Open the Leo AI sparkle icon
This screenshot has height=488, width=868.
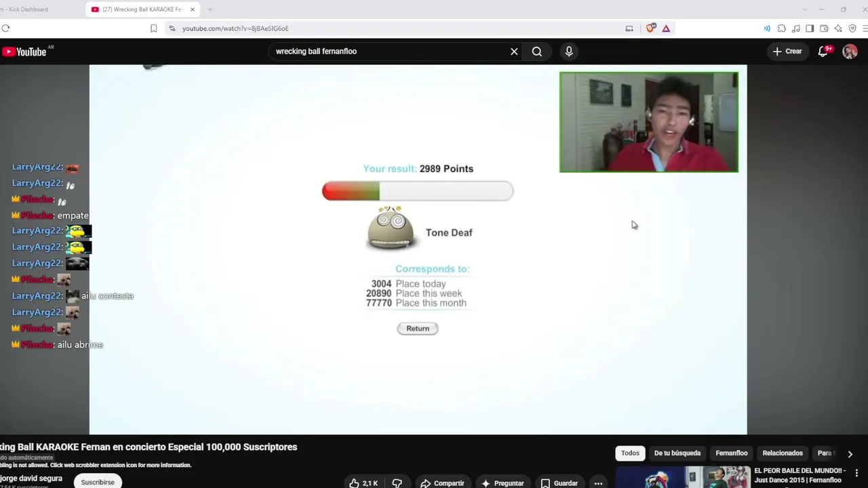click(838, 28)
